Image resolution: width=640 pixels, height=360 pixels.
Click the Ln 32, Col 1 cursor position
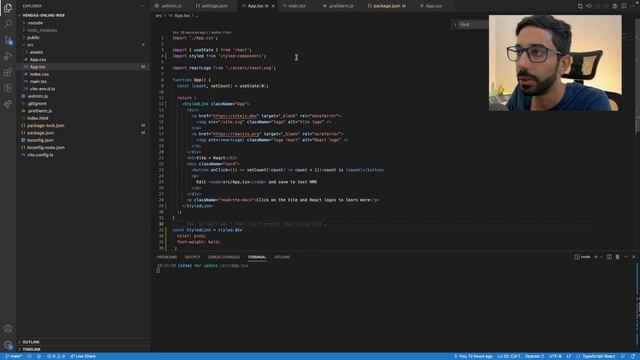(x=509, y=356)
